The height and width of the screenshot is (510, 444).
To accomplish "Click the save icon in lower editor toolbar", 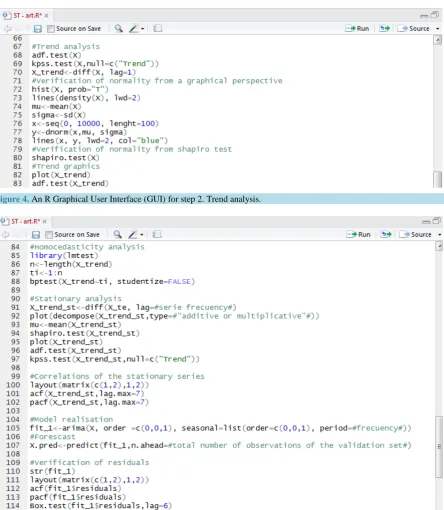I will pyautogui.click(x=36, y=235).
